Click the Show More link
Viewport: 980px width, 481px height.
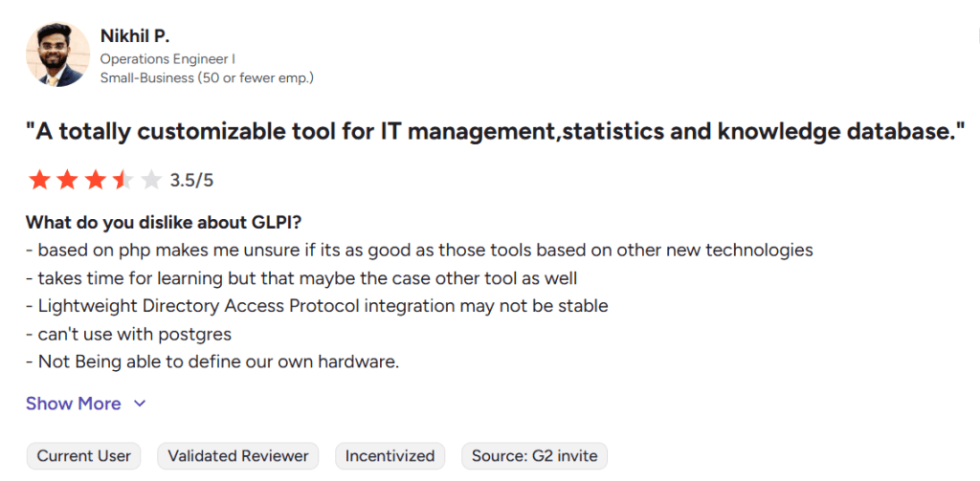coord(74,404)
